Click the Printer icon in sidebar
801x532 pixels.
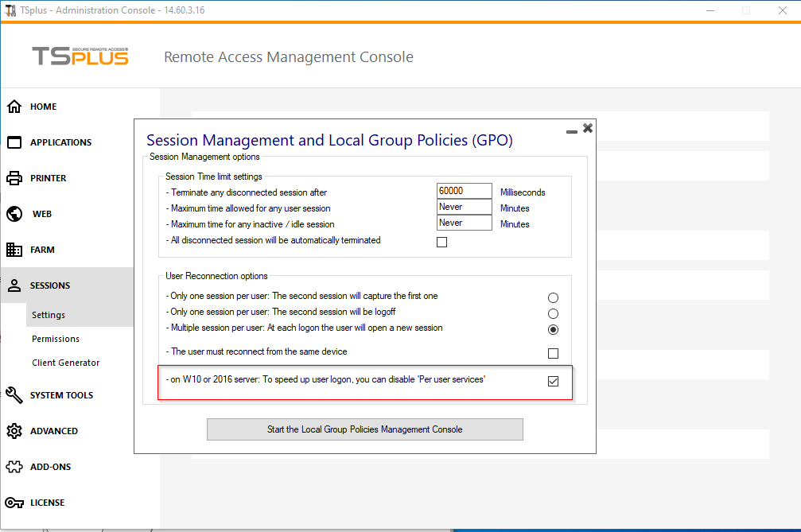click(x=14, y=178)
